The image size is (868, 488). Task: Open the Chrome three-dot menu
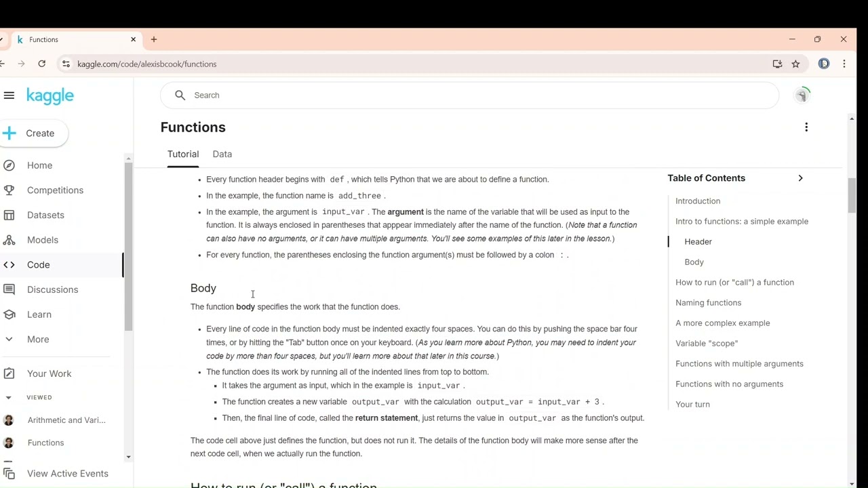tap(844, 64)
